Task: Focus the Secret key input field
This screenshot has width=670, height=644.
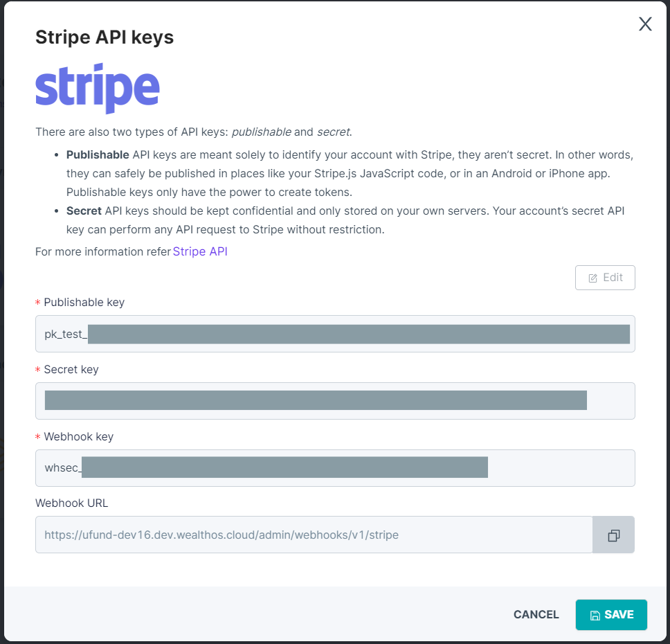Action: (x=335, y=401)
